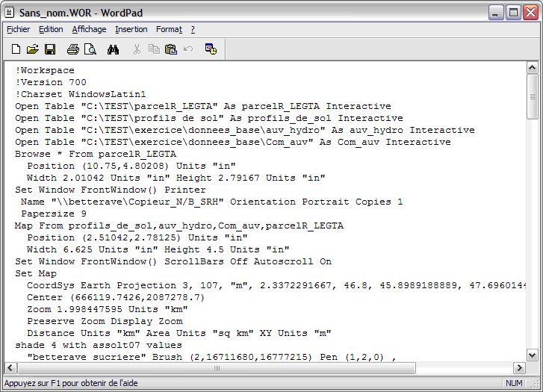Viewport: 543px width, 392px height.
Task: Expand the Insertion menu
Action: point(131,29)
